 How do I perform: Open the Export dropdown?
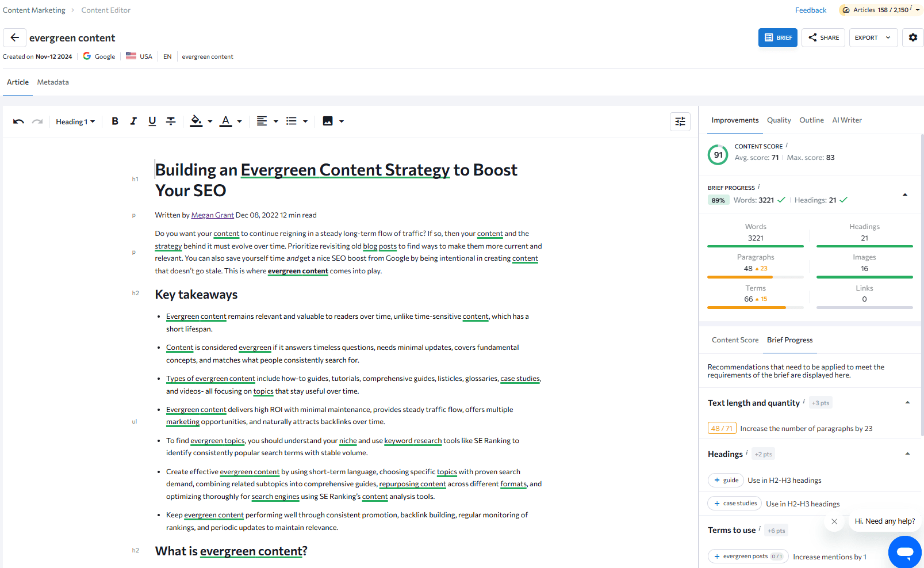point(873,37)
